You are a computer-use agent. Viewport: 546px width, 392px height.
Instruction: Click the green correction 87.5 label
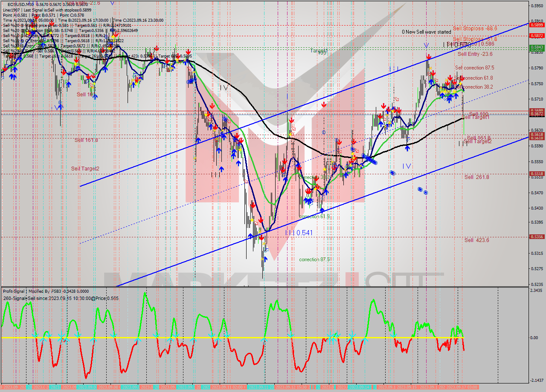(314, 259)
